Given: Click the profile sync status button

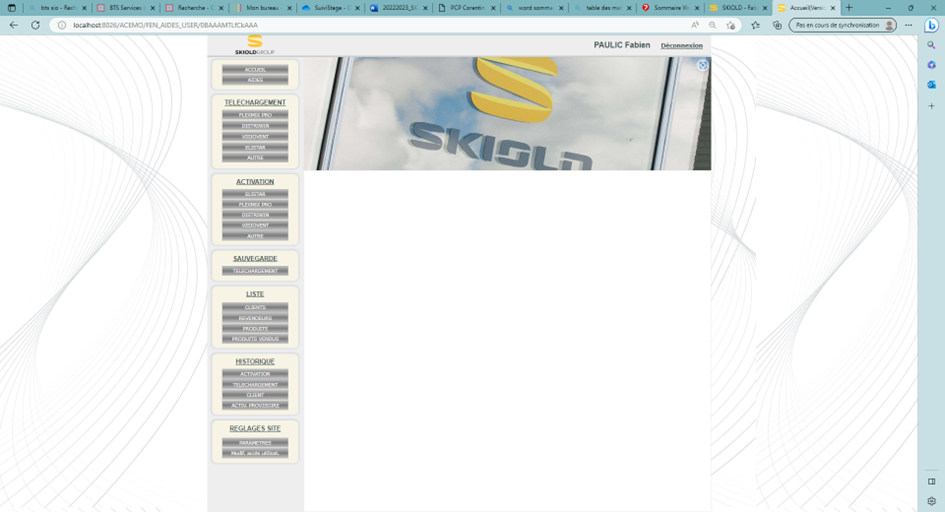Looking at the screenshot, I should tap(843, 25).
